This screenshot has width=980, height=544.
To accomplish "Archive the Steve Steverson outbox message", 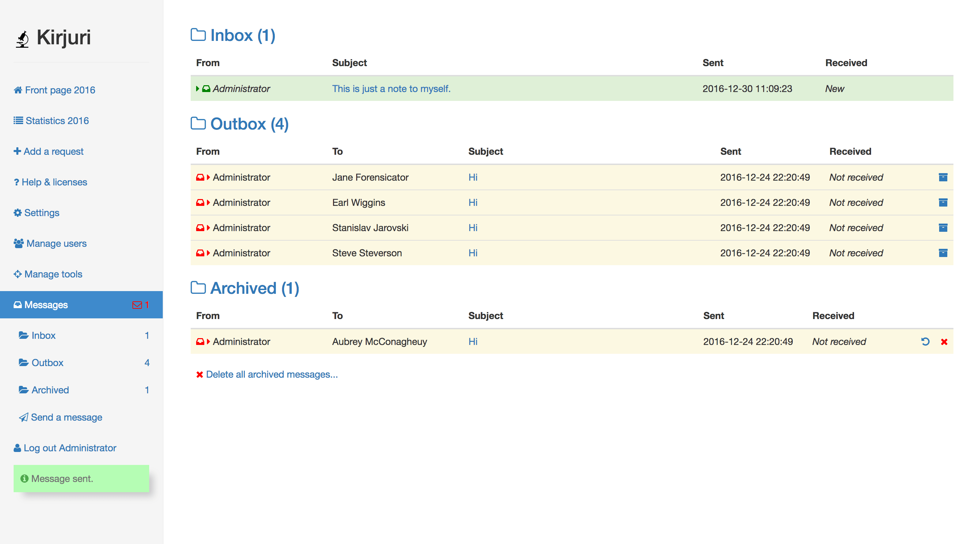I will 943,253.
